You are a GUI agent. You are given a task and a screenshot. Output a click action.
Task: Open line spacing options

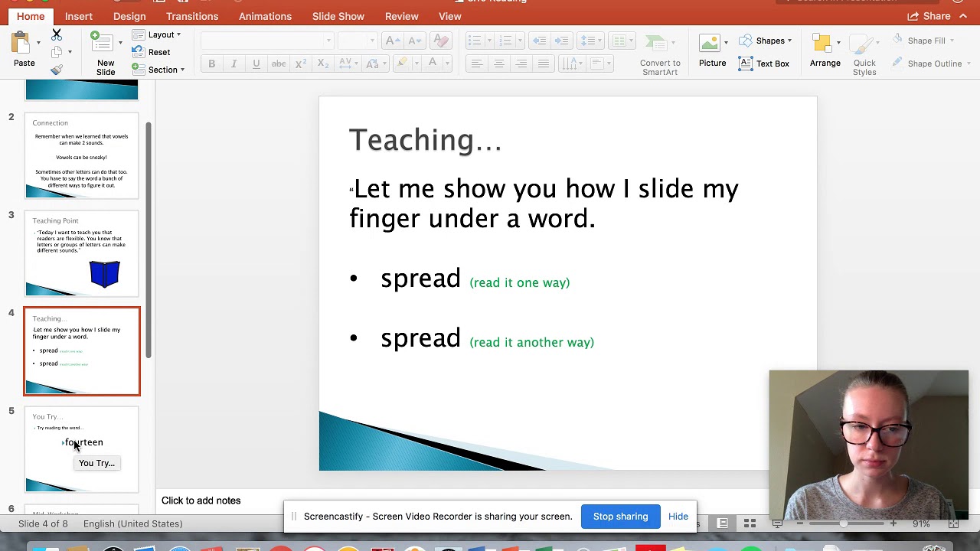pos(590,41)
